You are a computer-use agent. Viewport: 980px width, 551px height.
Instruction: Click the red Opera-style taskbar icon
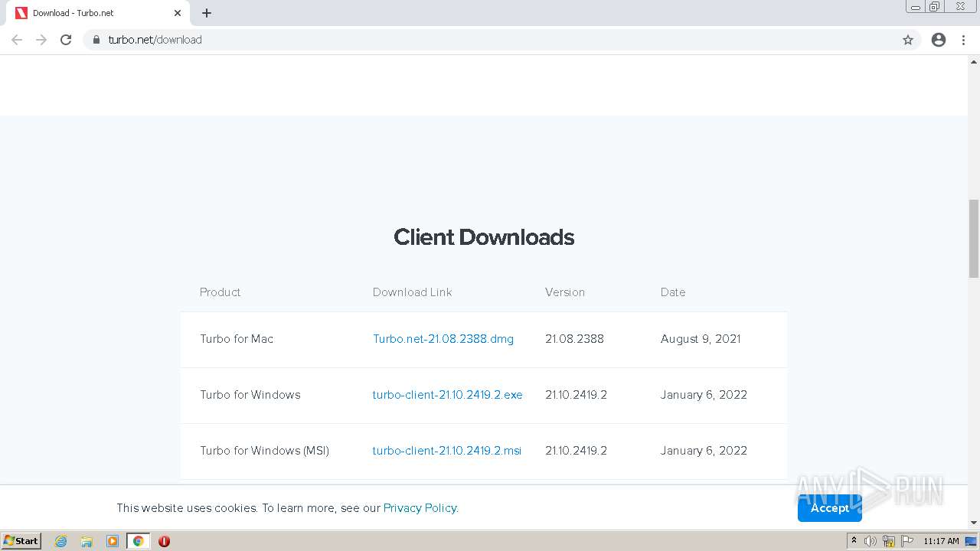(164, 541)
